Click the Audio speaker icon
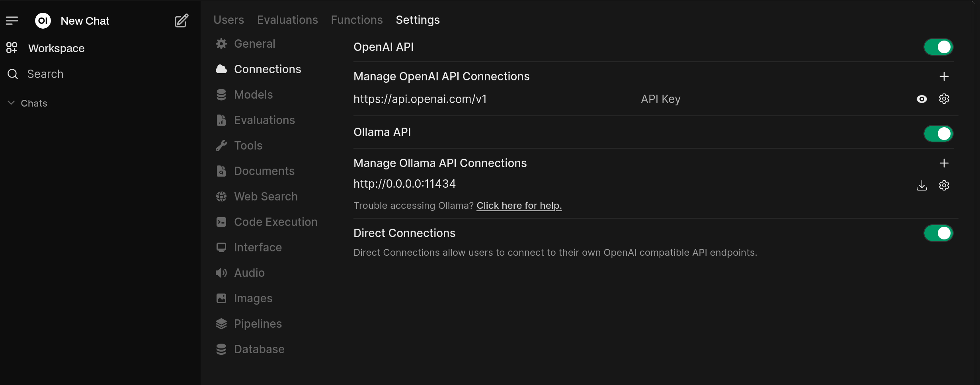Screen dimensions: 980x385 coord(221,273)
